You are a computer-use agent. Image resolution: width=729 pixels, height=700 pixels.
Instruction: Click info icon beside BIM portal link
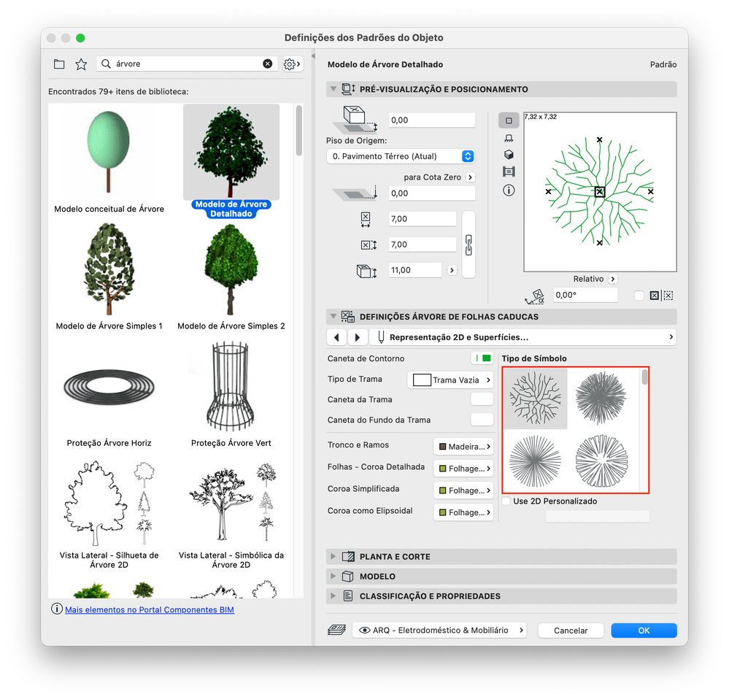tap(57, 609)
